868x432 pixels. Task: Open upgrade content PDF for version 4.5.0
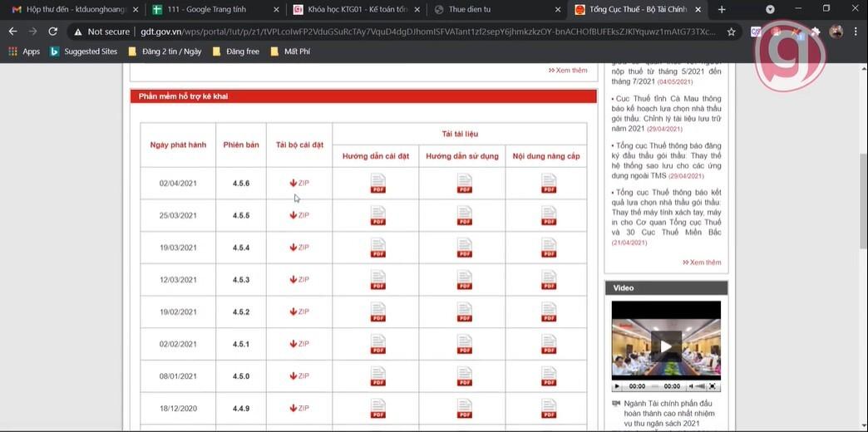549,376
